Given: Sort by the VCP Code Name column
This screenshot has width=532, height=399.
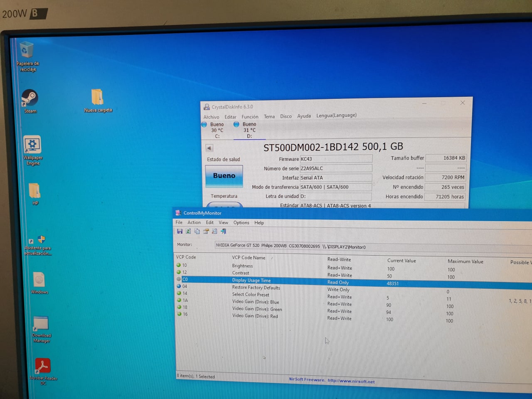Looking at the screenshot, I should point(249,258).
